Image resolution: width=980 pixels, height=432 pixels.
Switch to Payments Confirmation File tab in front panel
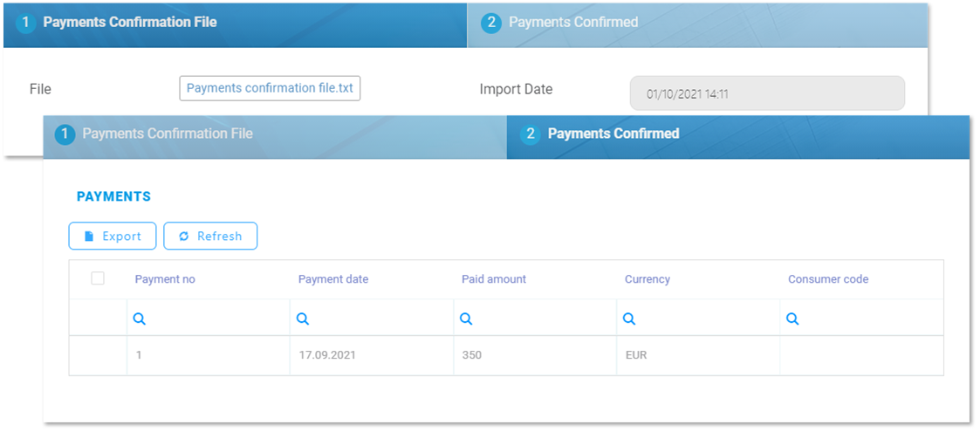coord(167,134)
